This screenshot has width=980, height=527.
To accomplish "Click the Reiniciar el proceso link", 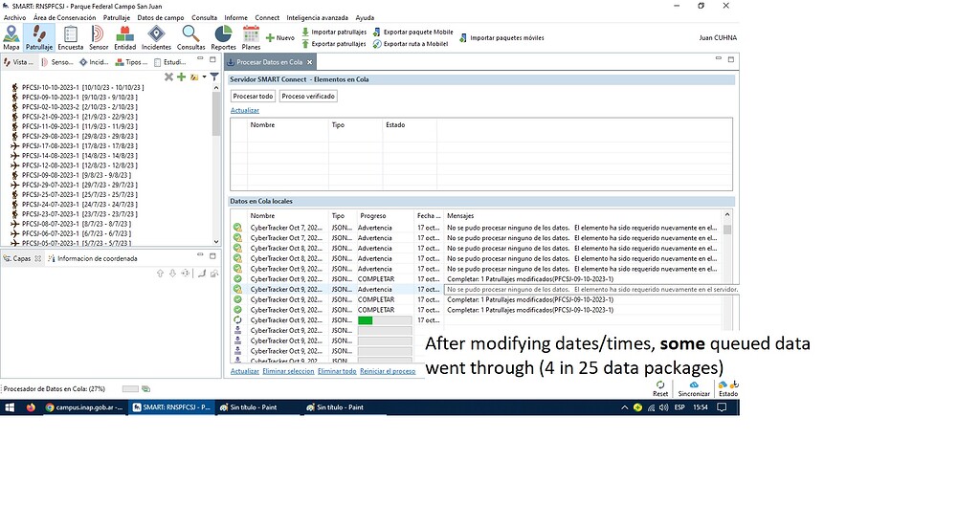I will click(388, 371).
